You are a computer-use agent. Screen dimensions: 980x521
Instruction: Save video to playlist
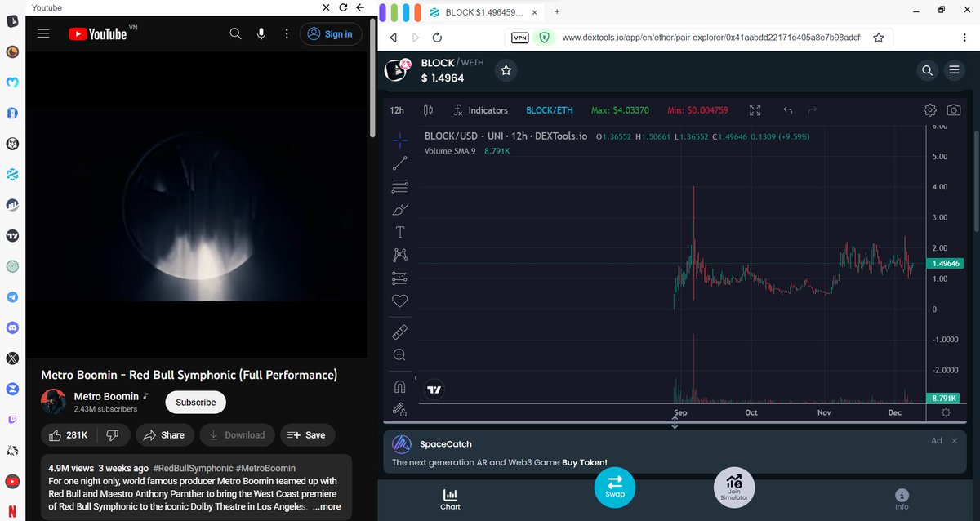point(308,435)
